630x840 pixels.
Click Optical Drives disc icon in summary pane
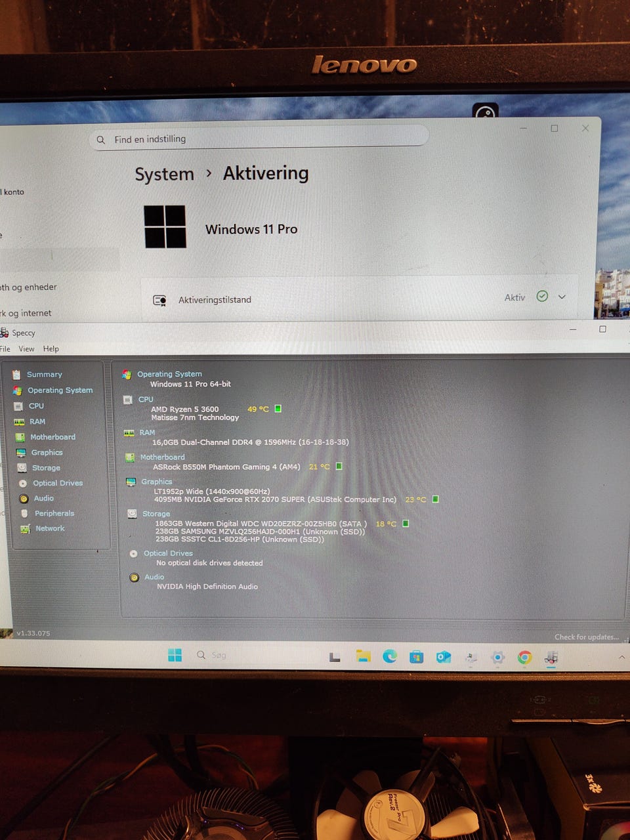click(133, 554)
